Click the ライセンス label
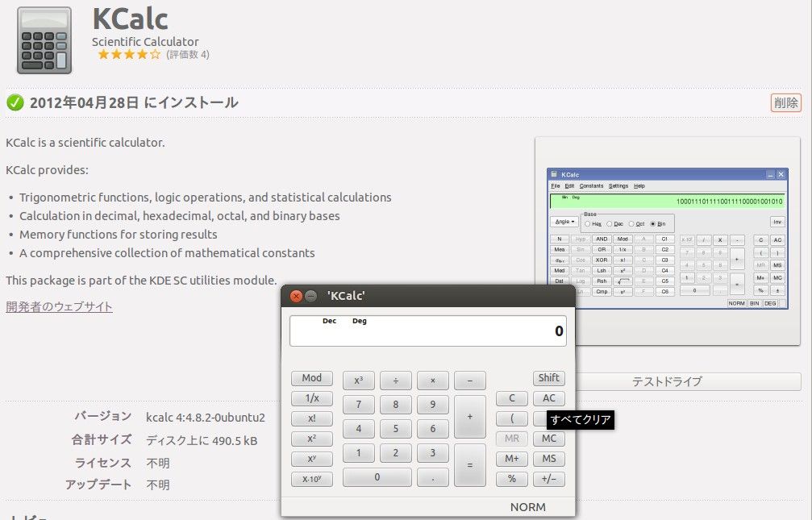812x520 pixels. click(x=103, y=463)
